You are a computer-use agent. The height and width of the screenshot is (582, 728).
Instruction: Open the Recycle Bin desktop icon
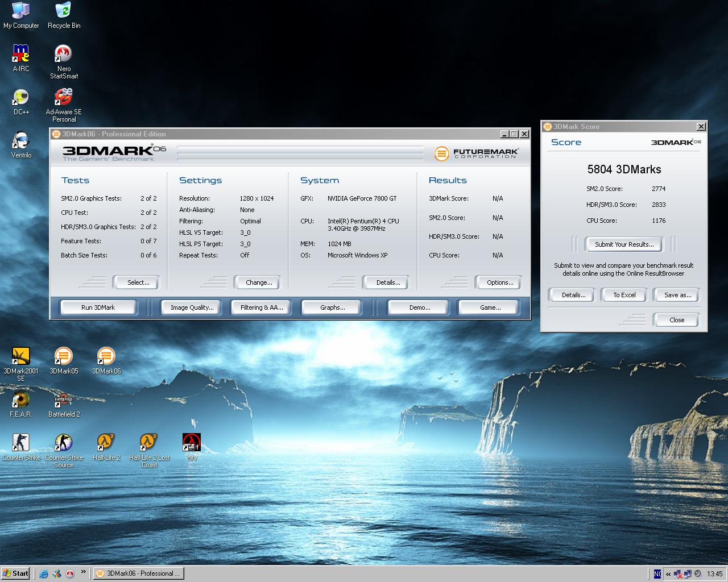[64, 15]
